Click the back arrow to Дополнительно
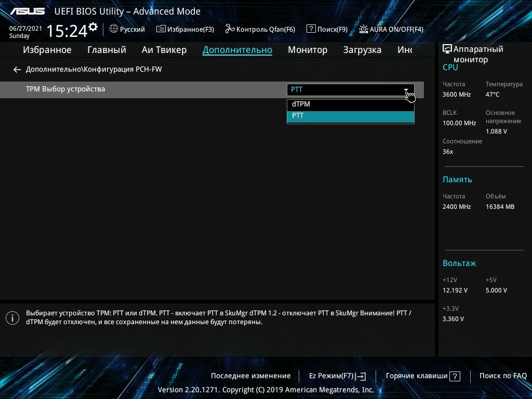The width and height of the screenshot is (532, 399). tap(17, 70)
